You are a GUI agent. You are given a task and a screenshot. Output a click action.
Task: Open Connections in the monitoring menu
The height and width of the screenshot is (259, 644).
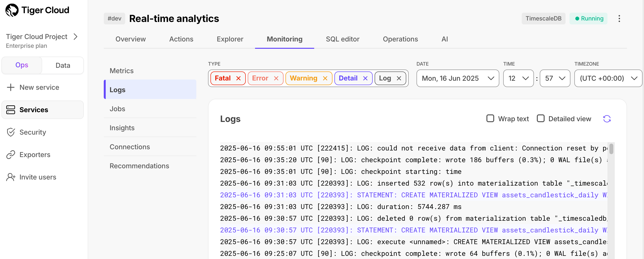(x=150, y=147)
